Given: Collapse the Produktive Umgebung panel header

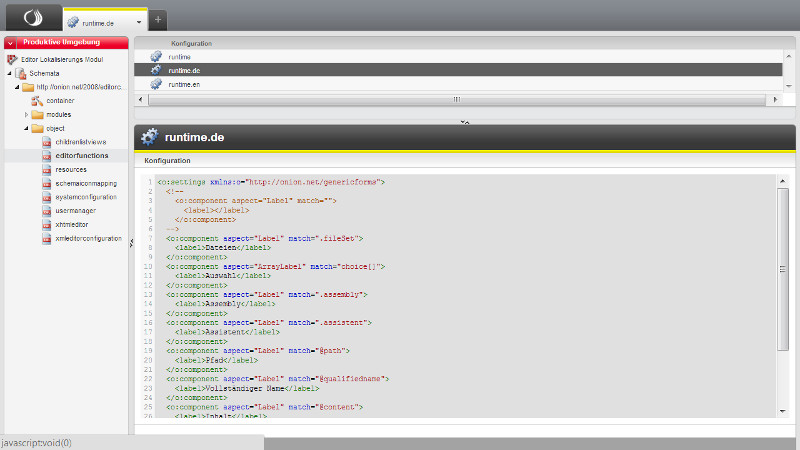Looking at the screenshot, I should click(10, 43).
